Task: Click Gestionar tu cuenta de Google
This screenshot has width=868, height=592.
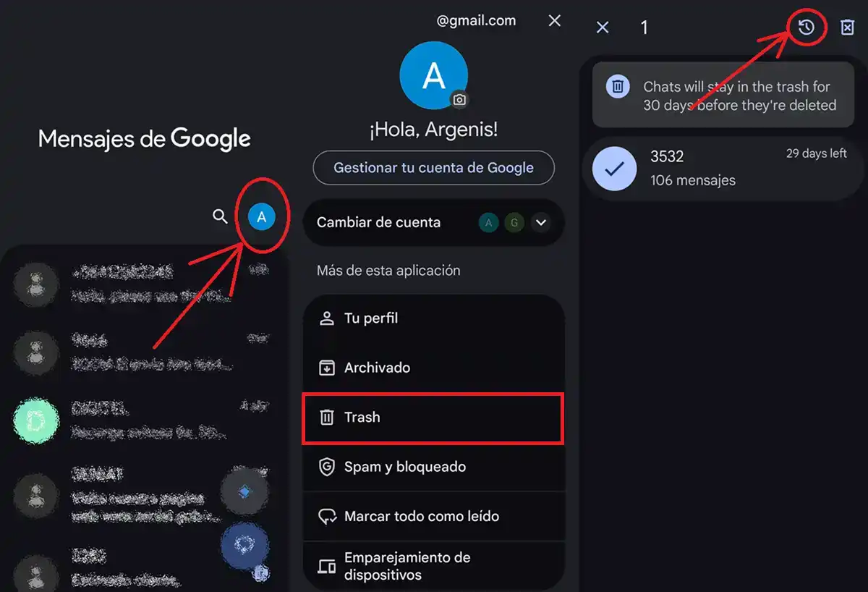Action: [x=433, y=167]
